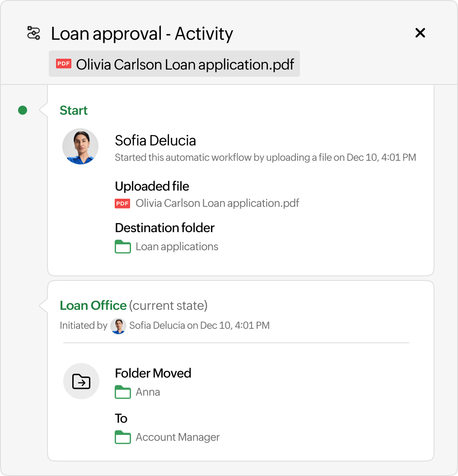Viewport: 458px width, 476px height.
Task: Collapse the Loan Office state card
Action: (x=93, y=305)
